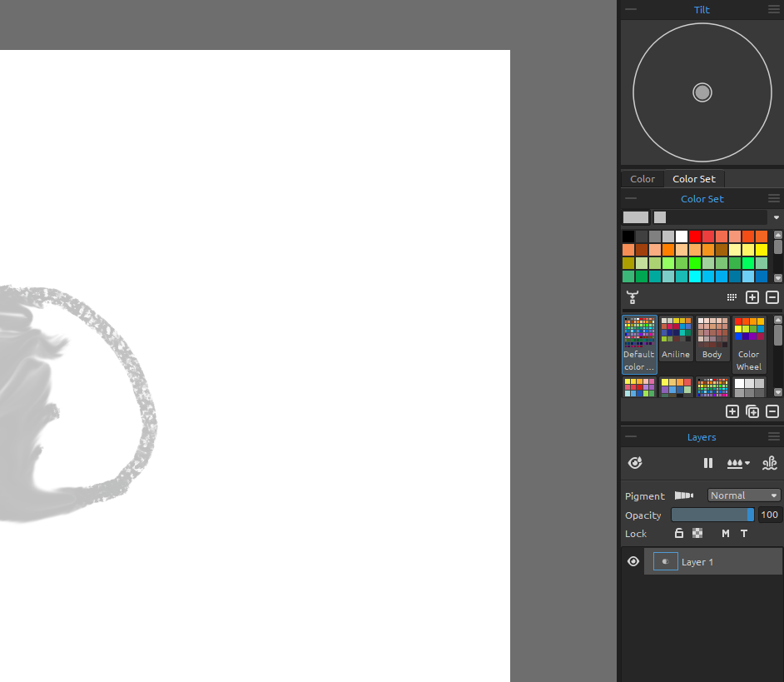784x682 pixels.
Task: Open wet layer three-drops dropdown
Action: [738, 463]
